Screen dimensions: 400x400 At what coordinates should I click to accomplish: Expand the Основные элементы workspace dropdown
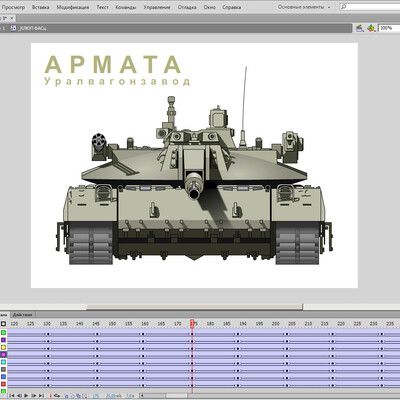304,7
